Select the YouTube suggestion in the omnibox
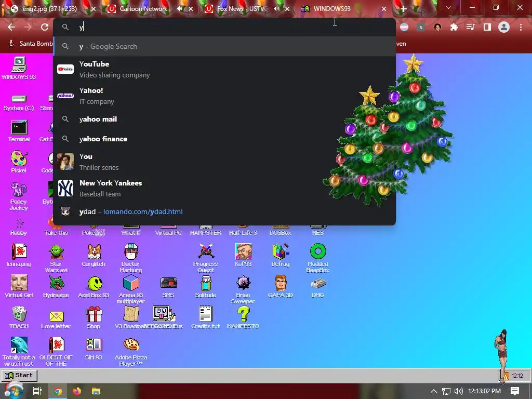 pyautogui.click(x=224, y=69)
